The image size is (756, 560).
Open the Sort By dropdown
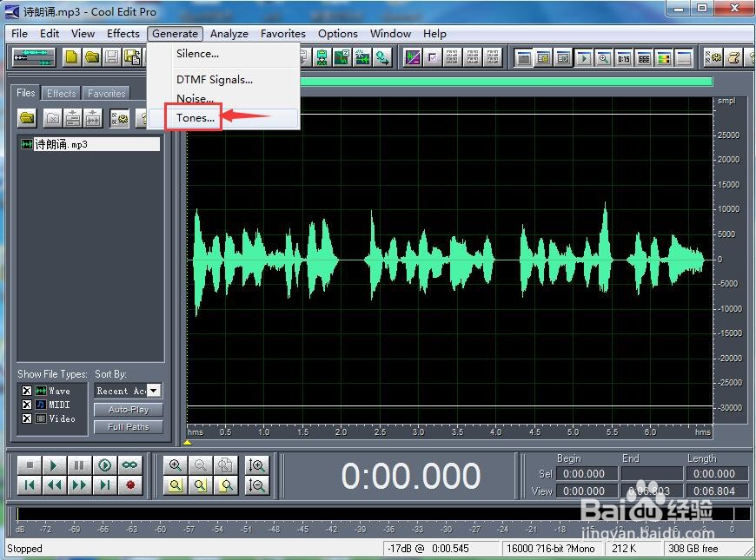(153, 391)
